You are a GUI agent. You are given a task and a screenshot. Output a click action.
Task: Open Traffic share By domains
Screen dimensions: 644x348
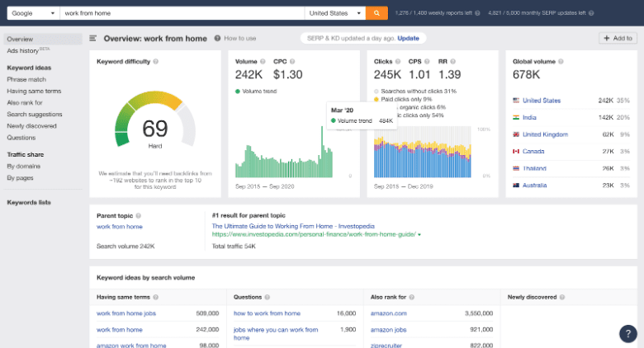click(23, 167)
